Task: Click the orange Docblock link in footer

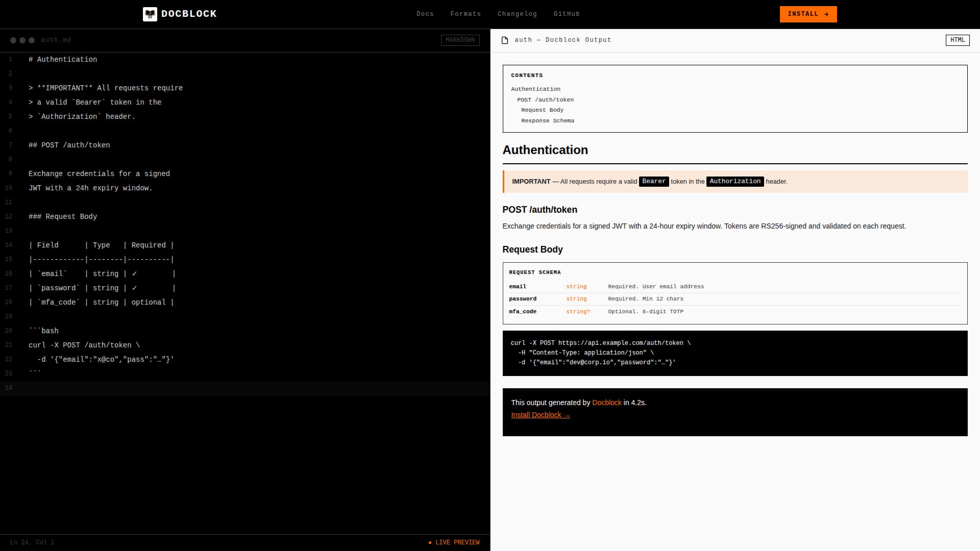Action: coord(606,403)
